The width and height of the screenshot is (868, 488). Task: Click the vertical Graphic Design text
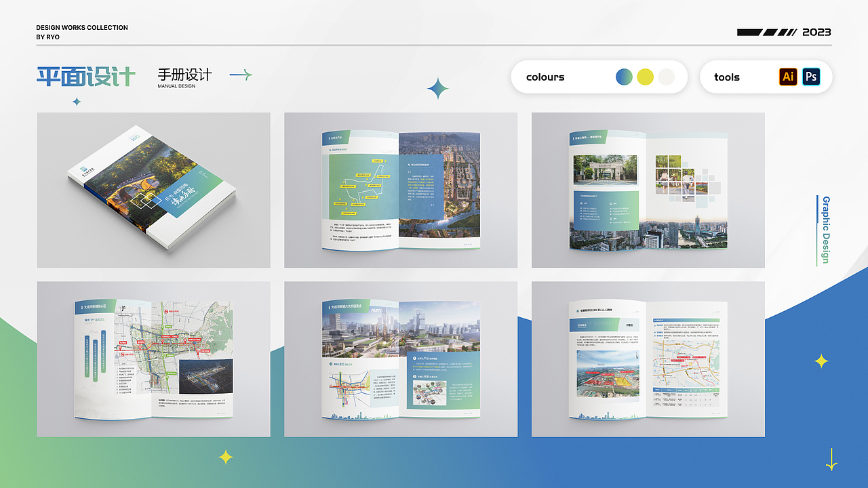tap(825, 230)
